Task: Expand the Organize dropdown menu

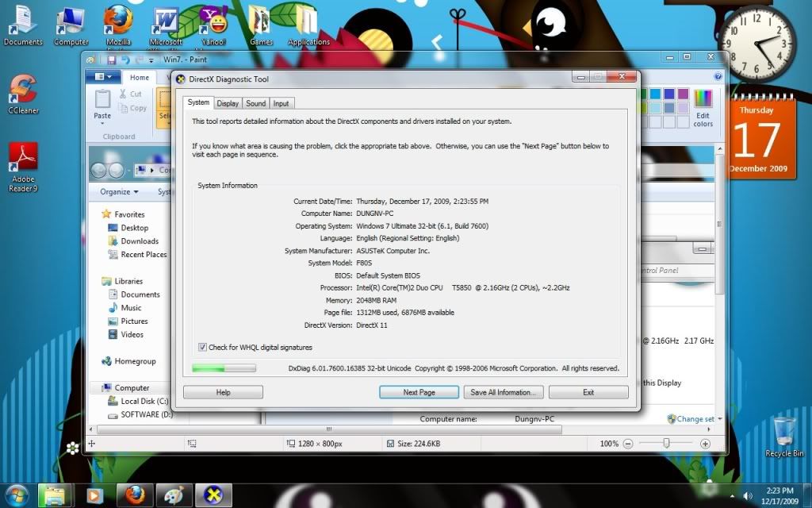Action: coord(119,192)
